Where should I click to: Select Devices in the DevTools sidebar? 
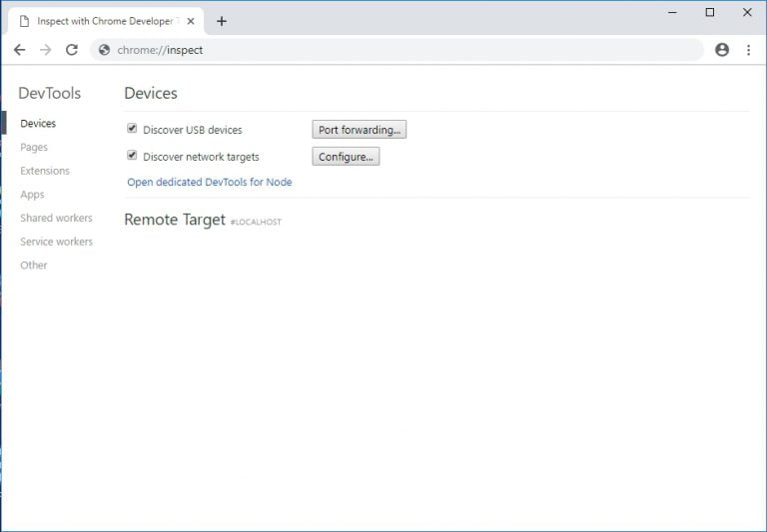coord(38,124)
